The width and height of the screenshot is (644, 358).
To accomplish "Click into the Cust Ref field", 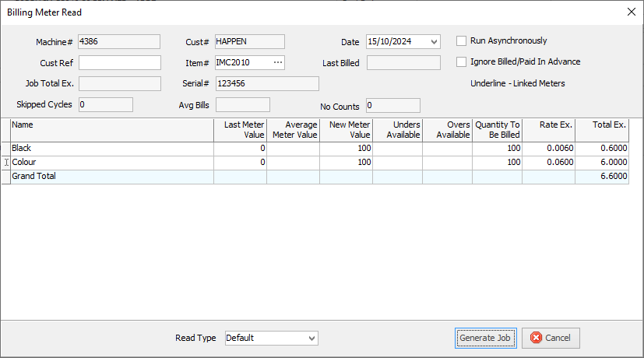I will click(119, 63).
